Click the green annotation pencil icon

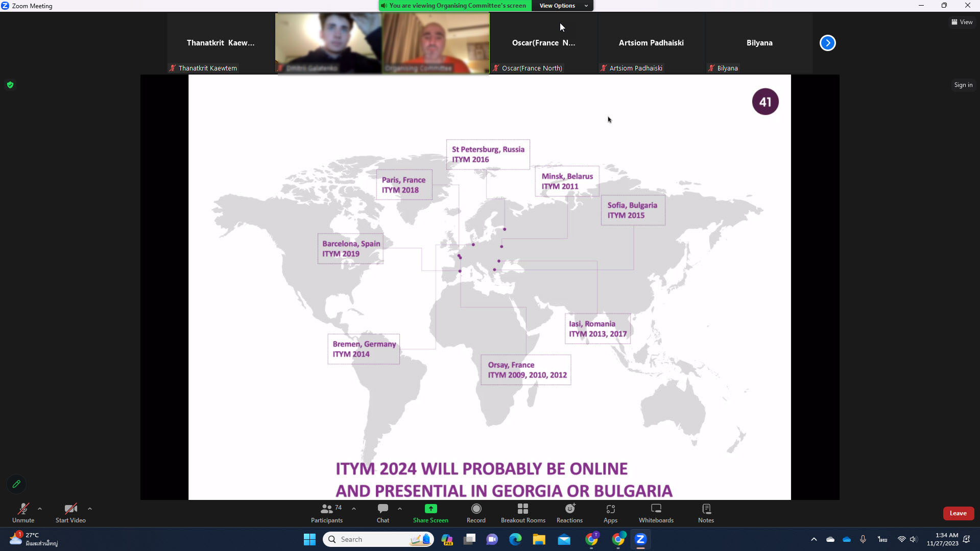point(16,484)
